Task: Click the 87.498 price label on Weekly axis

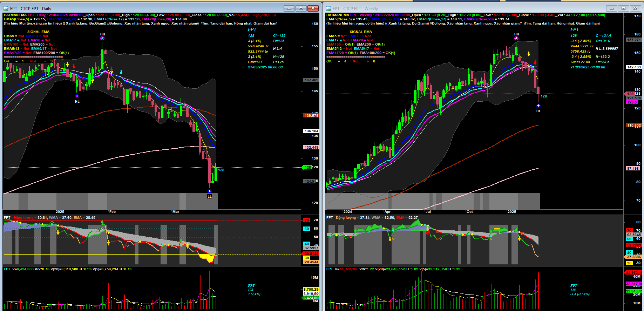Action: click(x=633, y=168)
